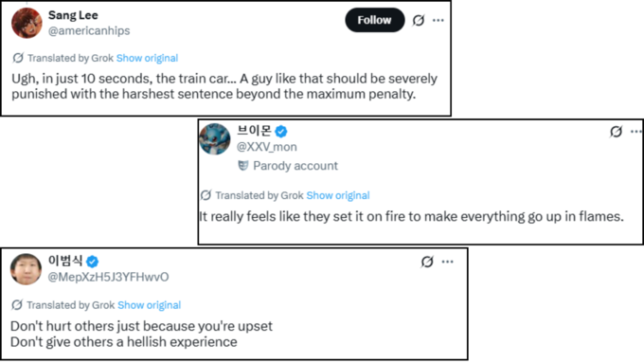Open Sang Lee's profile picture
This screenshot has height=363, width=644.
pos(27,23)
